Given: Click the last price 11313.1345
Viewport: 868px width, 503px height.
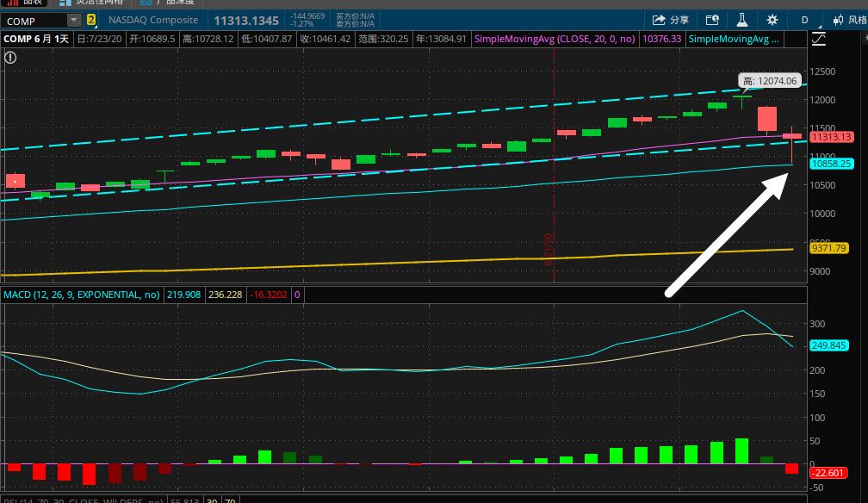Looking at the screenshot, I should pos(246,21).
